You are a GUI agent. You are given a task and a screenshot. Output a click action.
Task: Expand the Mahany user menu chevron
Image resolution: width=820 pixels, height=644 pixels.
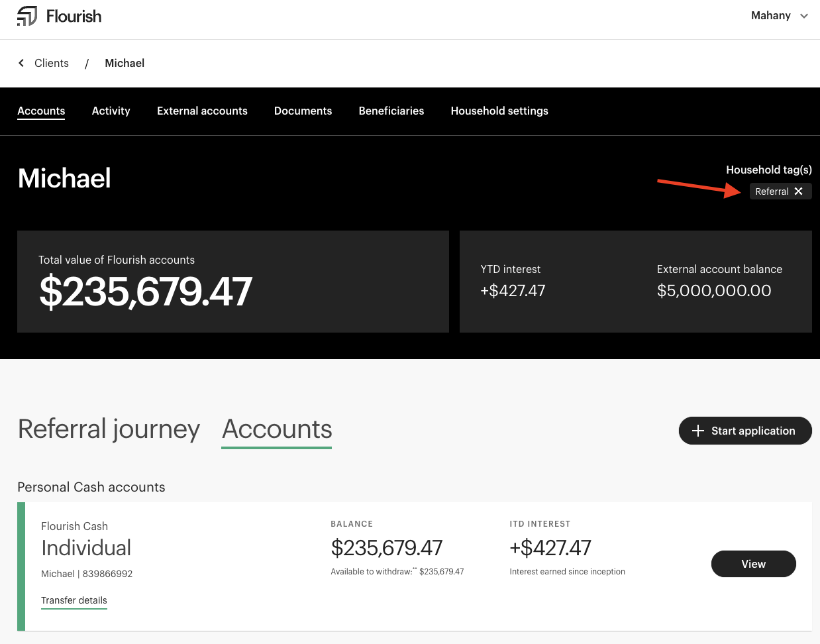pyautogui.click(x=804, y=16)
